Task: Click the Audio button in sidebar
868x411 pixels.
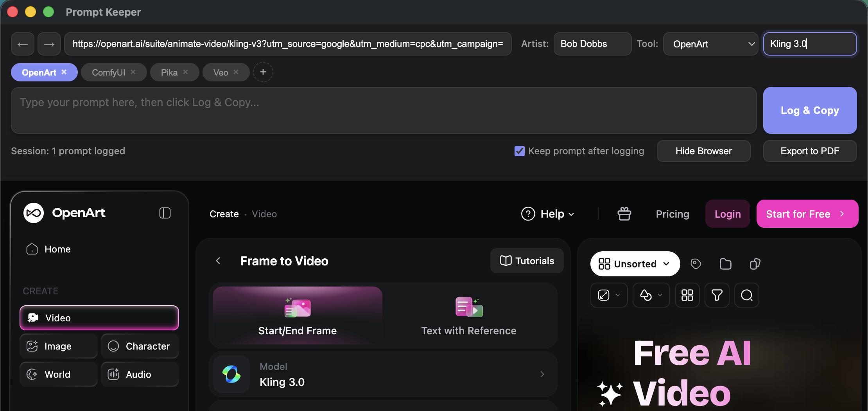Action: point(140,374)
